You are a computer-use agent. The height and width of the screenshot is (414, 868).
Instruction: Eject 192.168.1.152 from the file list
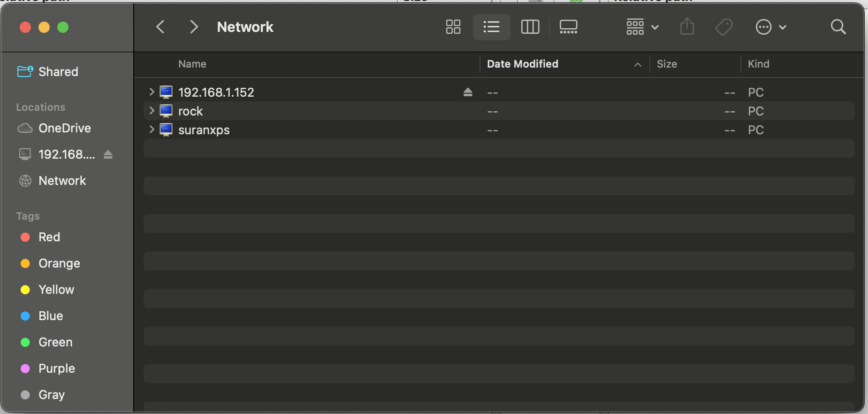[x=468, y=92]
